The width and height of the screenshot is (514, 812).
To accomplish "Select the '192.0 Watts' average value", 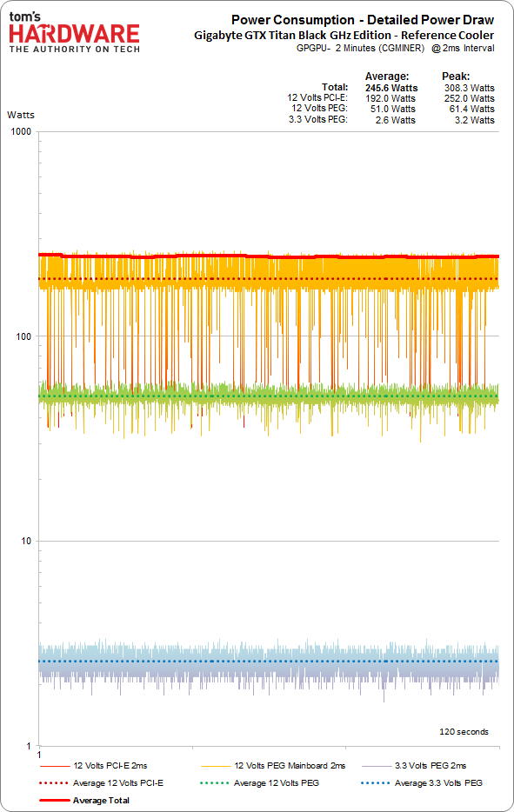I will pos(391,98).
